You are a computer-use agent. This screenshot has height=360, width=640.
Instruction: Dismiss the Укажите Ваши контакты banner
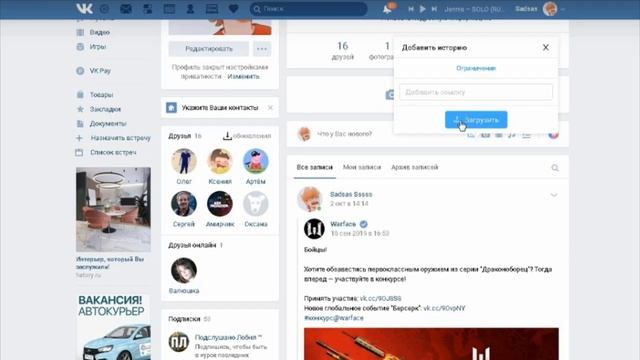(270, 108)
